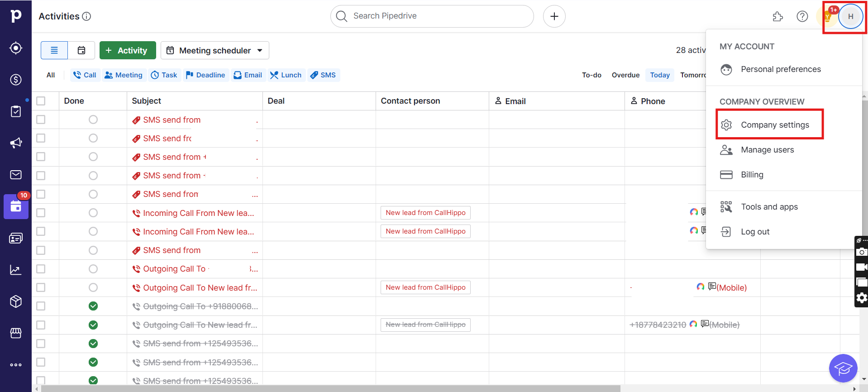Check the Outgoing Call To New lead row checkbox

click(41, 287)
